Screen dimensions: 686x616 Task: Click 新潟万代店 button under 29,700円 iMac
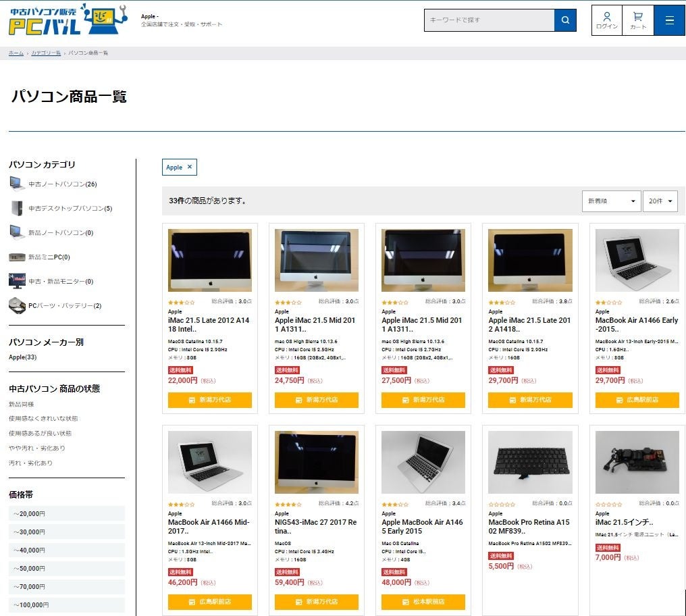click(x=530, y=400)
